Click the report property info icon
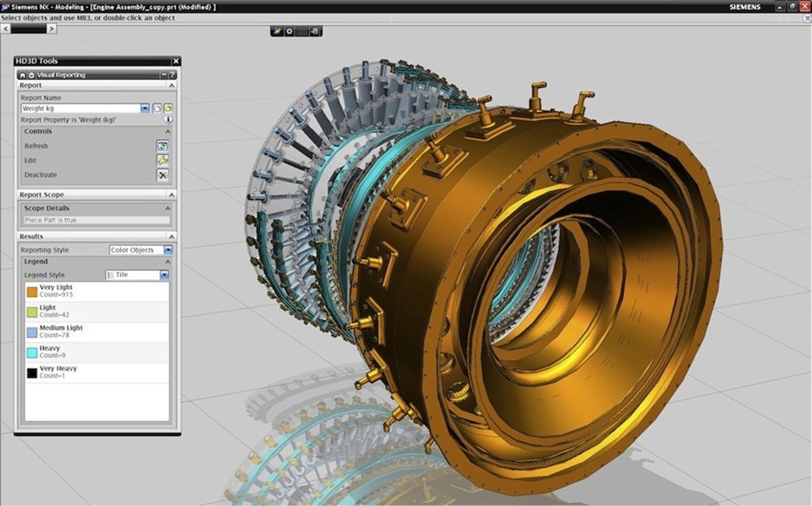Screen dimensions: 812x506 point(168,120)
